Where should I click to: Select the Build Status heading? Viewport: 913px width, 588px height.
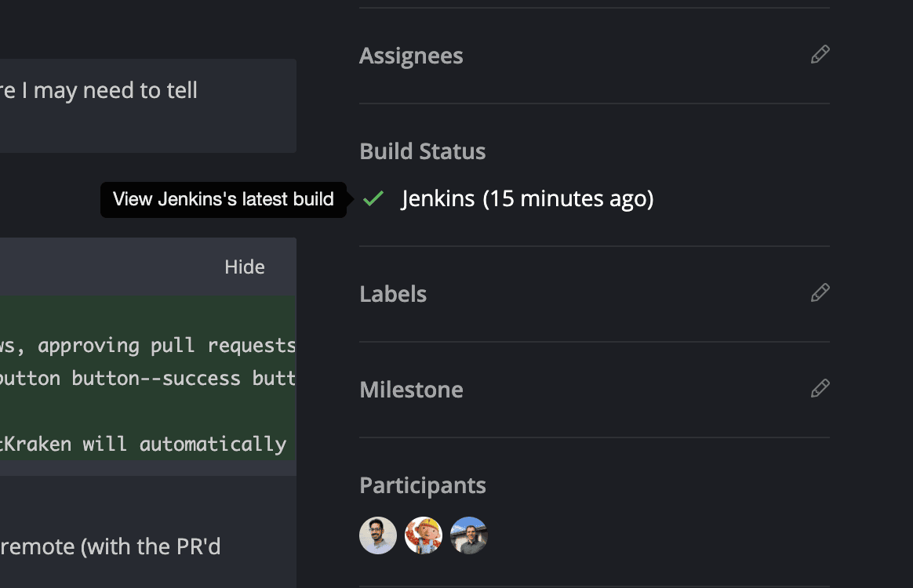coord(422,151)
